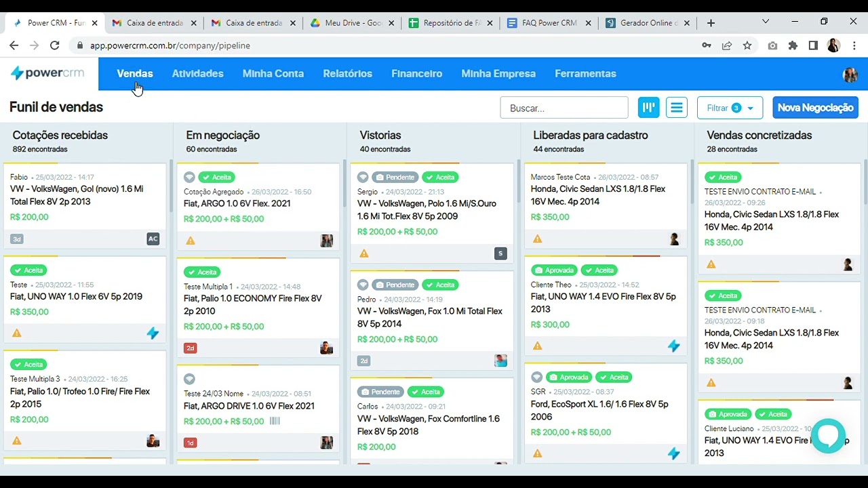Click shield icon on Cotação Agregado card

189,177
